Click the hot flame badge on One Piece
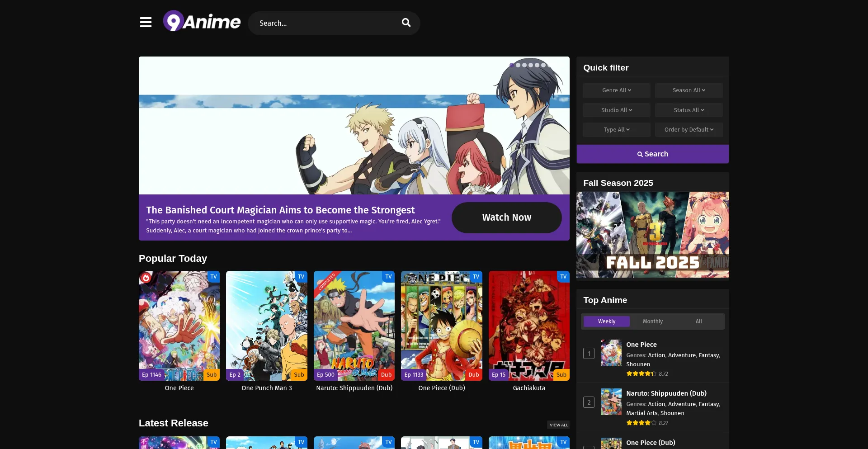 point(146,277)
